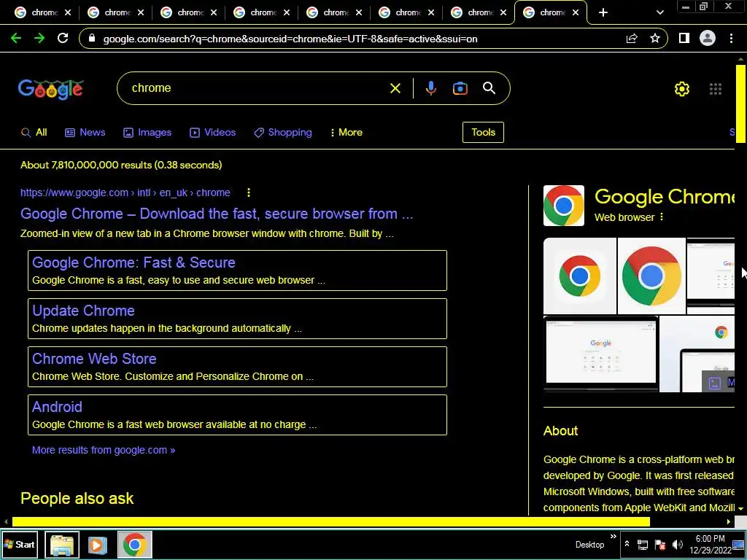Search by image with the camera icon
This screenshot has height=560, width=747.
click(x=460, y=88)
